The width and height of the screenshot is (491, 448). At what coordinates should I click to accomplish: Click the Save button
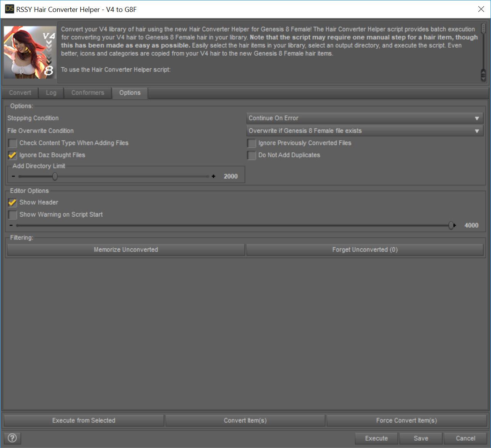point(421,438)
